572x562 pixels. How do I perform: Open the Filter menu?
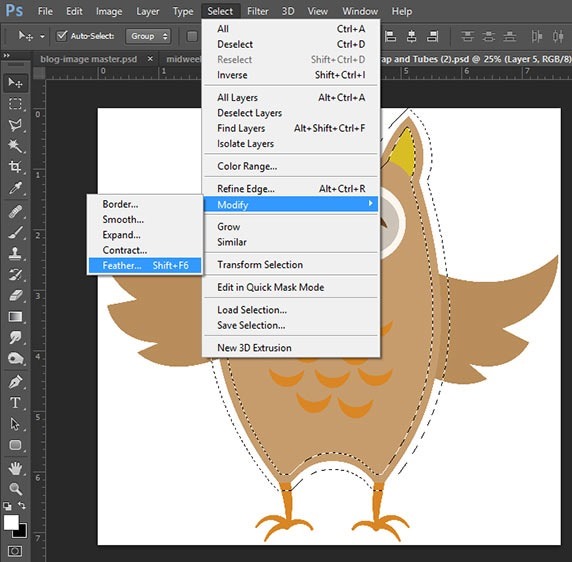coord(258,11)
